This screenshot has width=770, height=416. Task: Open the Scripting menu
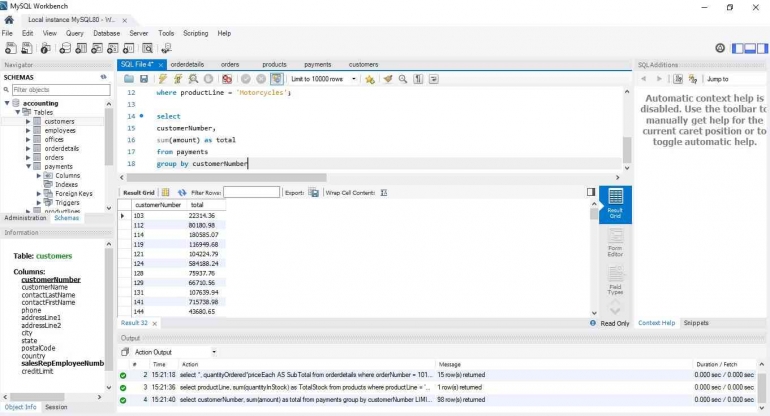click(195, 33)
